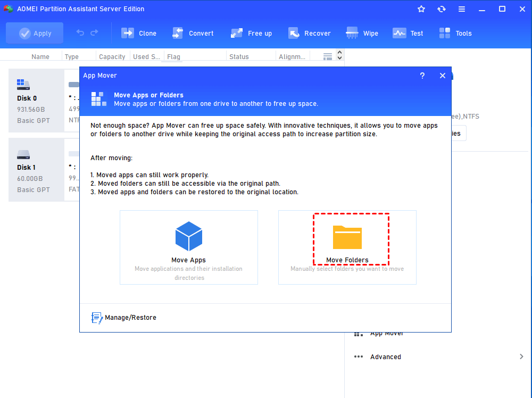Click the star favorite icon in title bar
532x398 pixels.
pos(421,9)
